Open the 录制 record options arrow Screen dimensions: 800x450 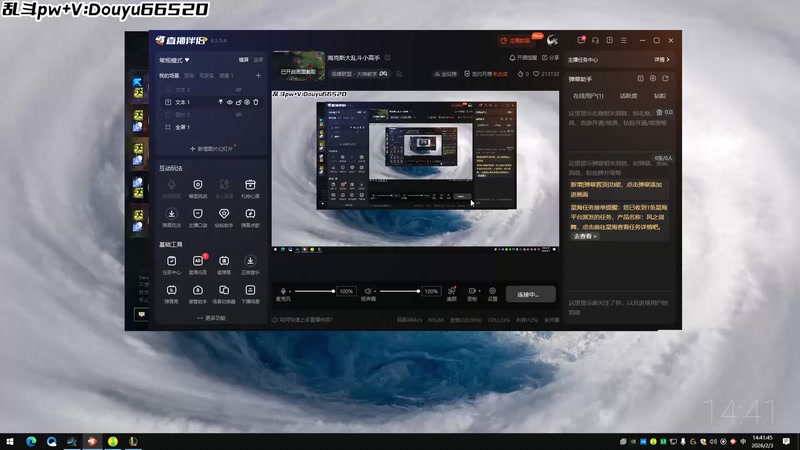[x=479, y=291]
